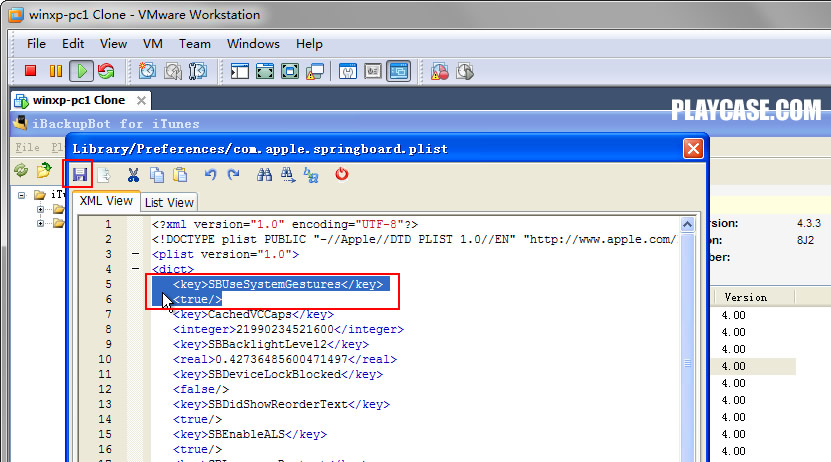The image size is (831, 462).
Task: Click the SBBacklightLevel2 key line
Action: [x=271, y=344]
